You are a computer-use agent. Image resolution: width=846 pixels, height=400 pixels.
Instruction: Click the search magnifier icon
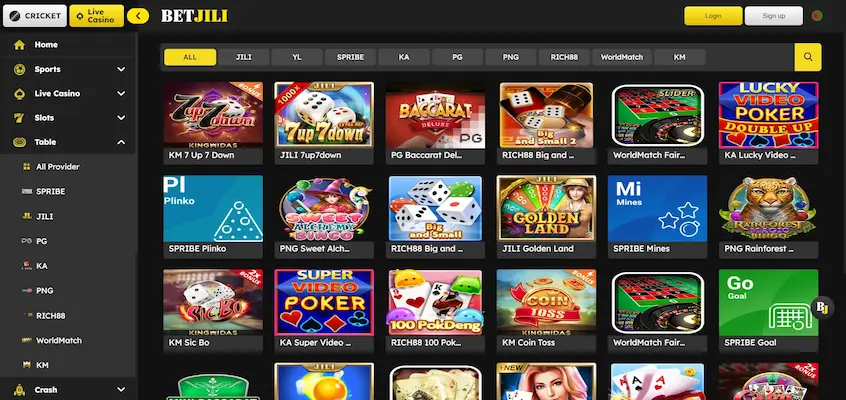808,57
